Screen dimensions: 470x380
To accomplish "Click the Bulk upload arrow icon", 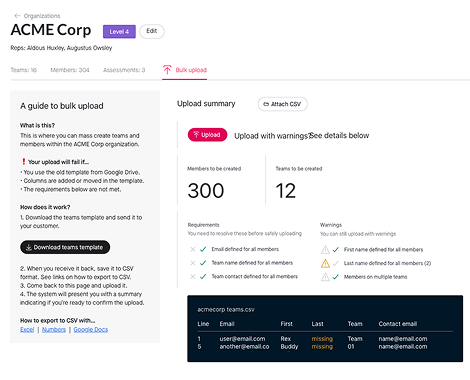I will [167, 70].
